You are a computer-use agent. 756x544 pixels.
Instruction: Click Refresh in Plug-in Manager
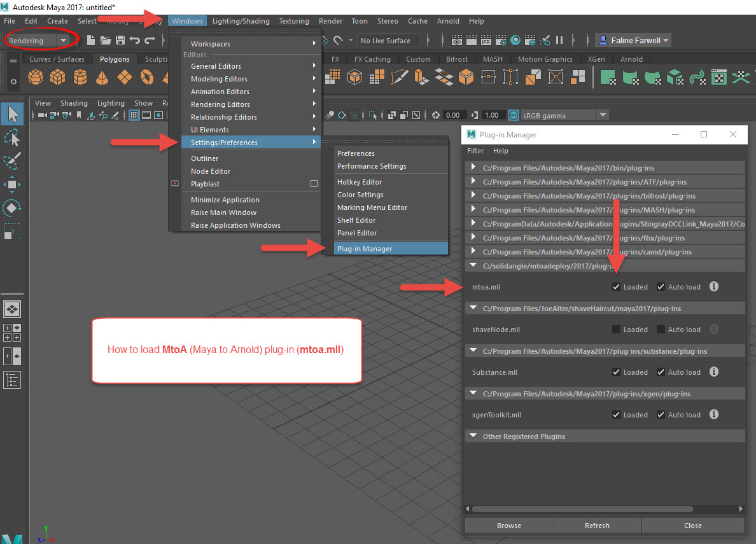(x=598, y=526)
